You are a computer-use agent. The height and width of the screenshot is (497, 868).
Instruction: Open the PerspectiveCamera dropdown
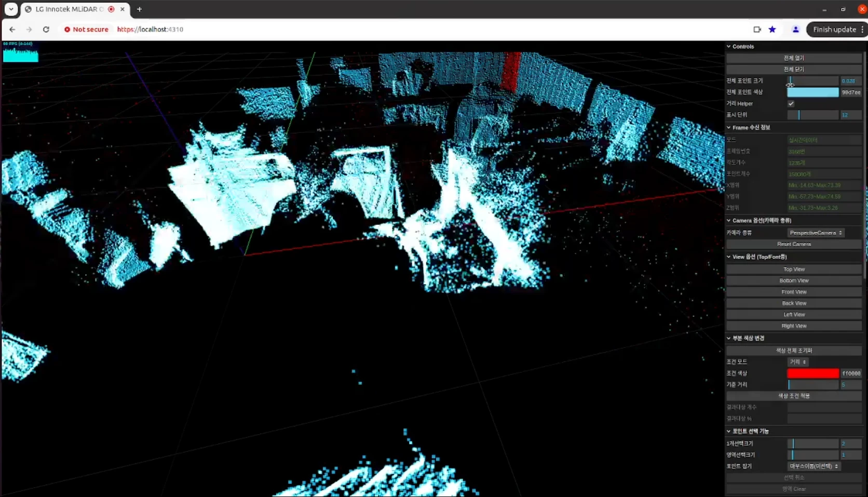pyautogui.click(x=816, y=233)
